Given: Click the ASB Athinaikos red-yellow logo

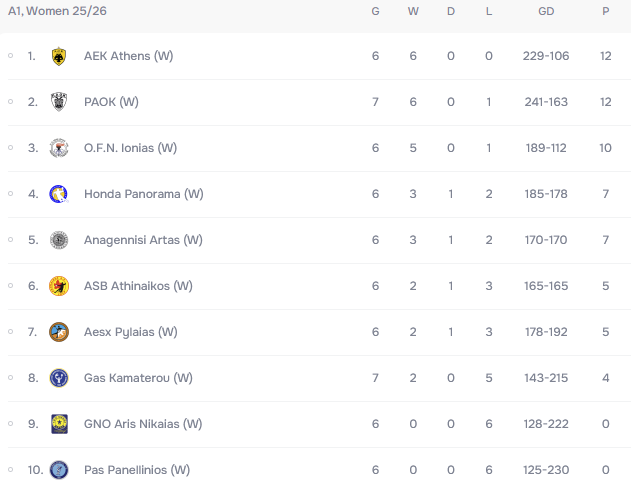Looking at the screenshot, I should coord(59,286).
